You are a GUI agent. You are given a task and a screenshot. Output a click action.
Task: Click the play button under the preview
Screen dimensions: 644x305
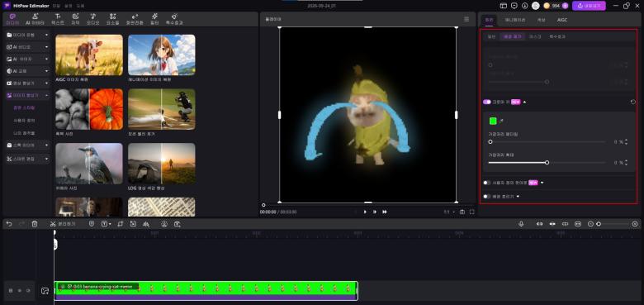365,212
